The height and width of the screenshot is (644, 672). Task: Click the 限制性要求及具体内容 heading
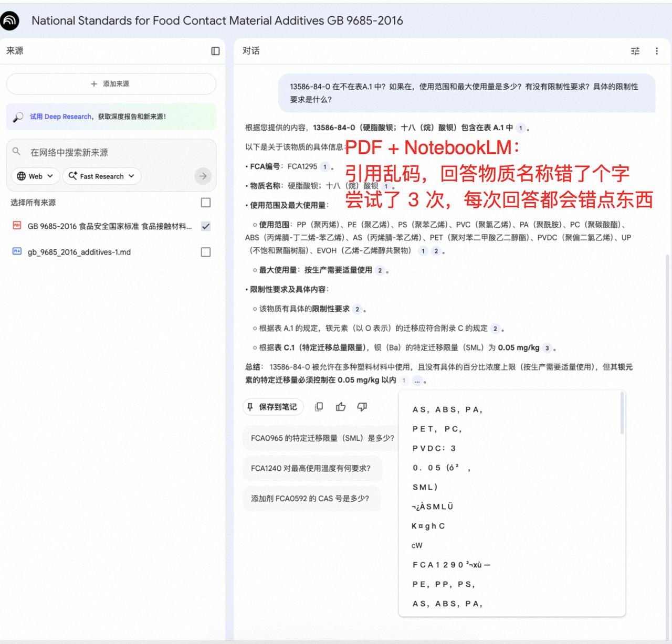click(x=289, y=290)
